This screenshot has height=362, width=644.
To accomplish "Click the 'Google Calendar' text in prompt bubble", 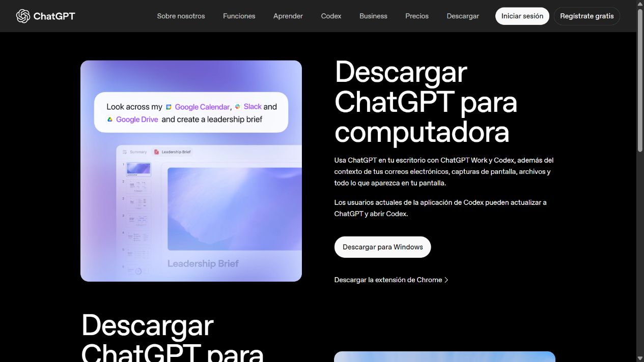I will coord(202,107).
